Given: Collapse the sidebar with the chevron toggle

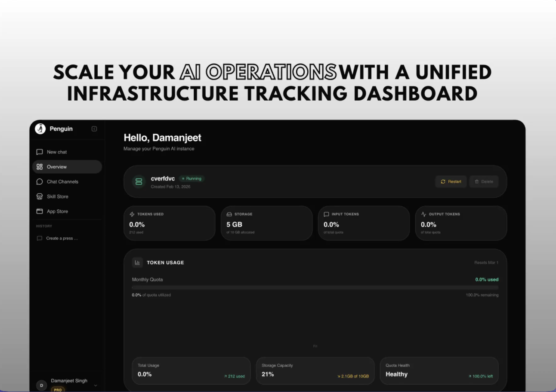Looking at the screenshot, I should pos(94,129).
